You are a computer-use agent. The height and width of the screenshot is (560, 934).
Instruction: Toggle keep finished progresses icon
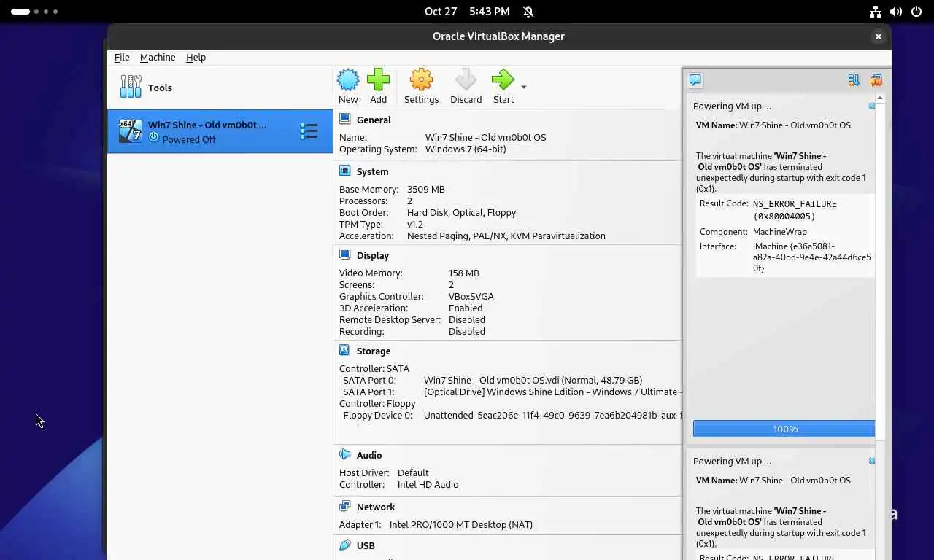coord(854,80)
